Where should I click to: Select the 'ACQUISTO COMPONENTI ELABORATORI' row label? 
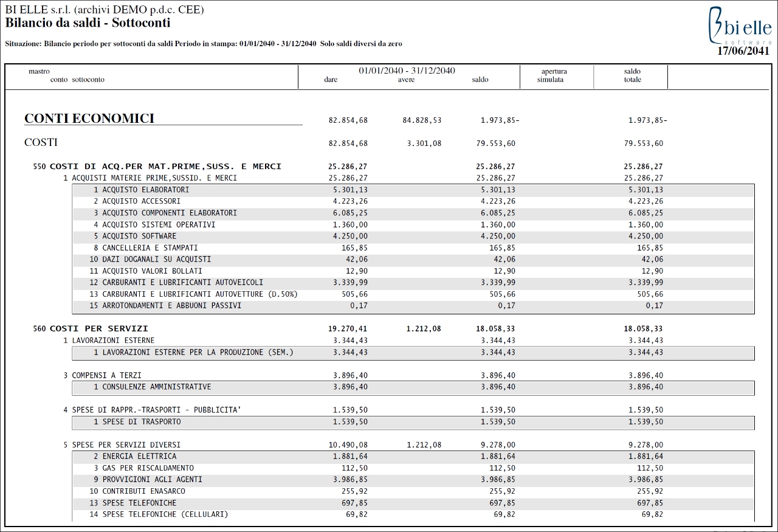pyautogui.click(x=170, y=213)
